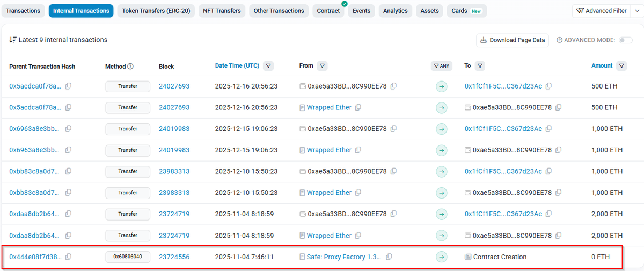Open the Events tab
Screen dimensions: 644x271
pos(362,11)
